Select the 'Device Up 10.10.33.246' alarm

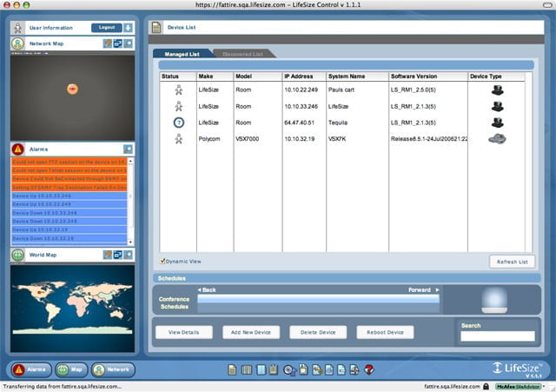[69, 196]
